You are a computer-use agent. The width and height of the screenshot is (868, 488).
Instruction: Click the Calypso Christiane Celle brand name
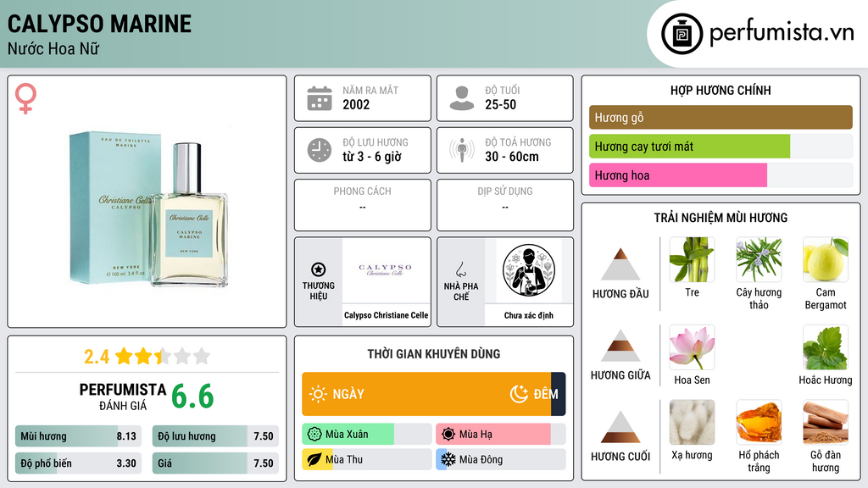tap(386, 315)
